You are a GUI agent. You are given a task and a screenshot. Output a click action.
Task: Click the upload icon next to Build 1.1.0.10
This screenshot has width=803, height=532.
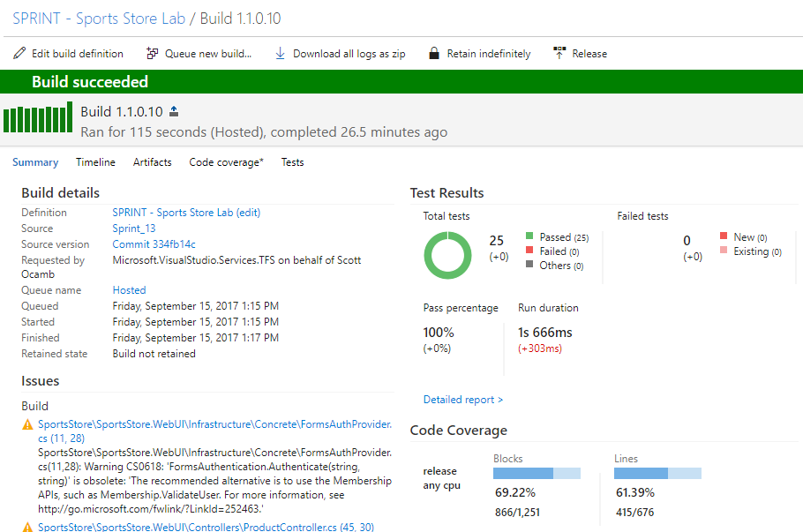click(174, 111)
